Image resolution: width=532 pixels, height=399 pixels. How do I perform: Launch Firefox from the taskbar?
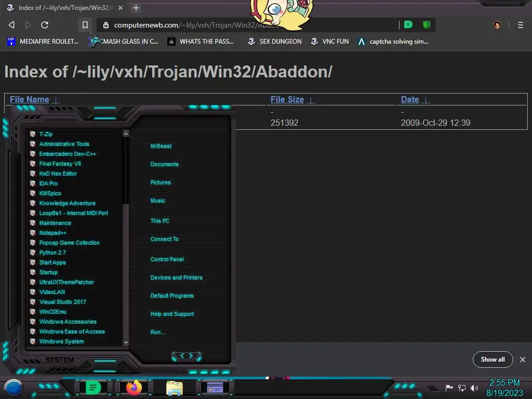(x=134, y=388)
